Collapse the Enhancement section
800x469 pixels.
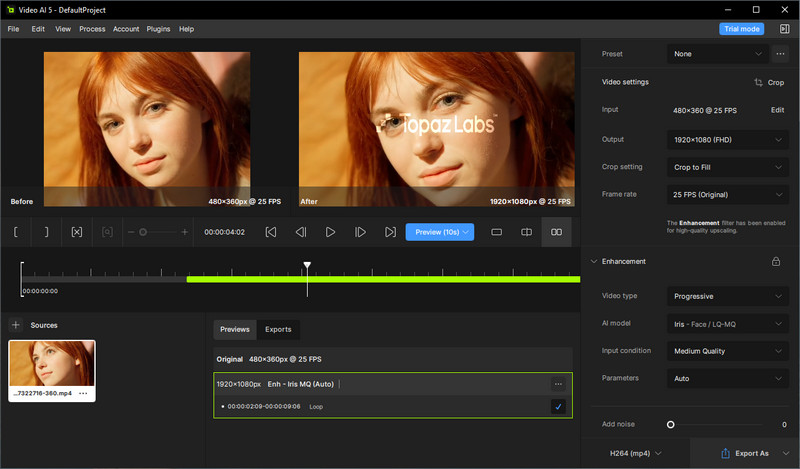click(594, 261)
